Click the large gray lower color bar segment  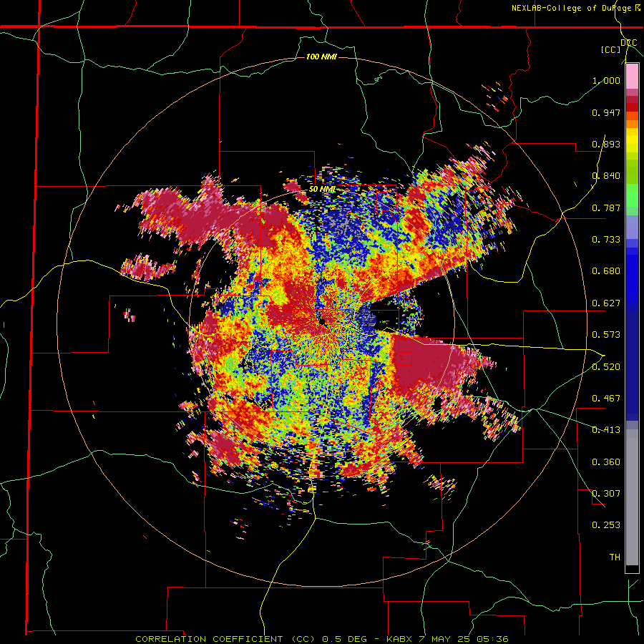point(632,497)
